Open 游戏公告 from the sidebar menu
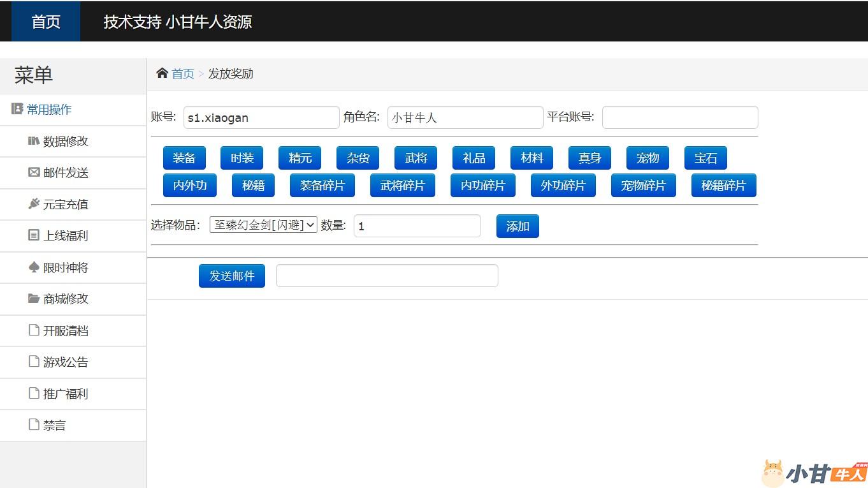868x488 pixels. click(65, 362)
